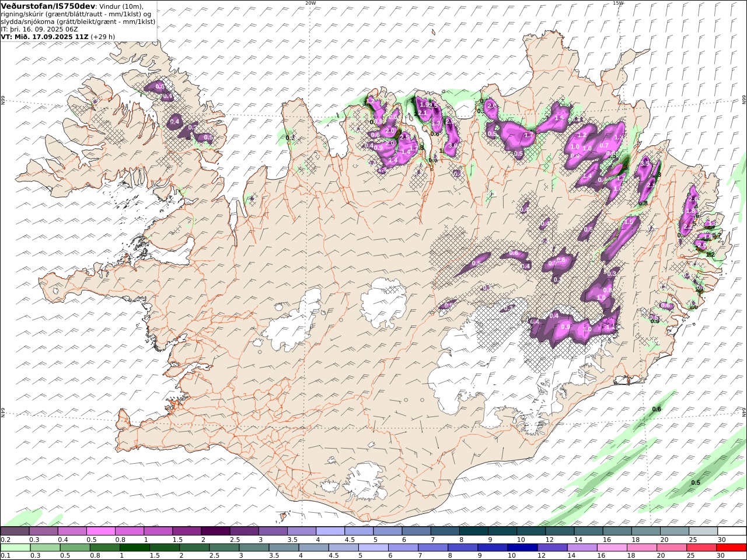This screenshot has height=560, width=747.
Task: Pick upper legend swatch between 18 and 20
Action: coord(645,531)
